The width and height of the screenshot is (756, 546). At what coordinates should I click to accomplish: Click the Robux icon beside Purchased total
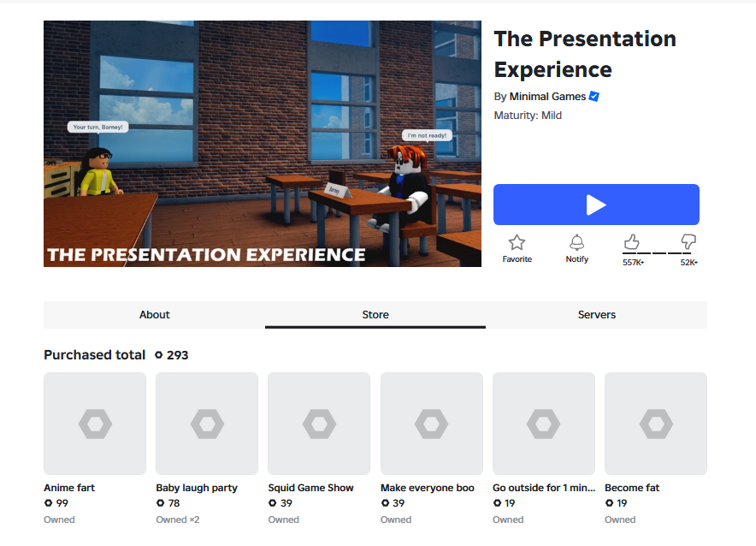pyautogui.click(x=158, y=355)
